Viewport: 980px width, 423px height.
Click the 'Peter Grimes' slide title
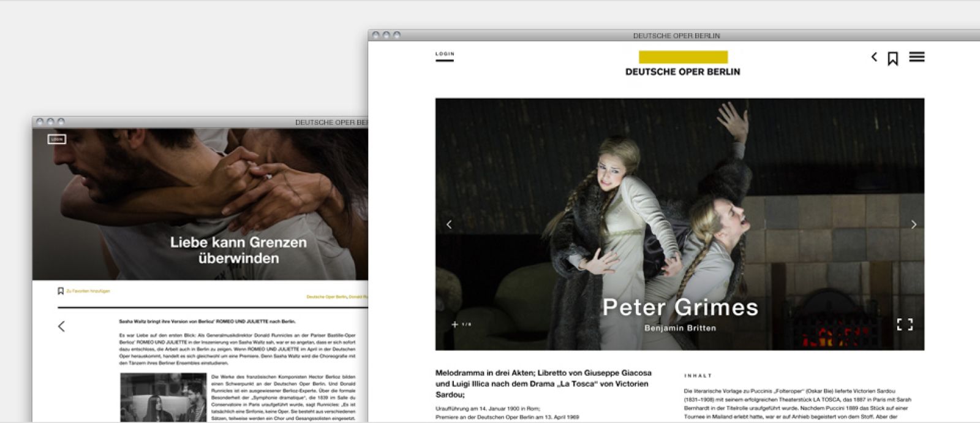coord(680,307)
